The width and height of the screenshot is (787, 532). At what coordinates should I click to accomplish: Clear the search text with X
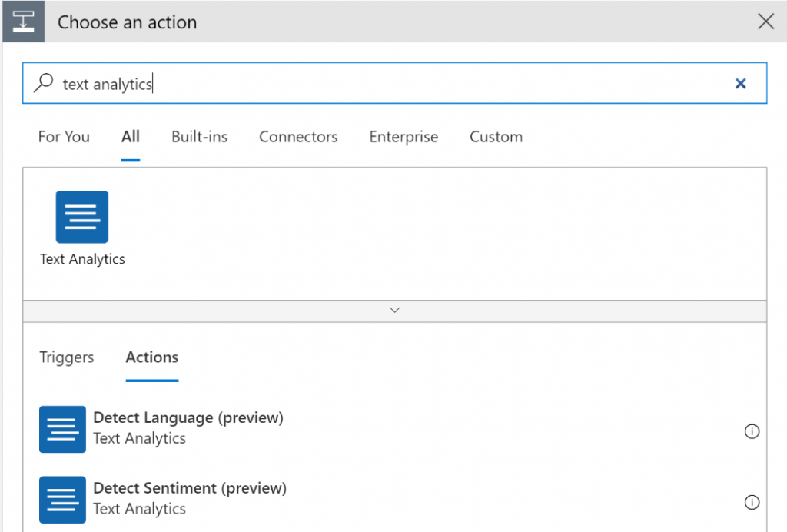click(x=741, y=84)
